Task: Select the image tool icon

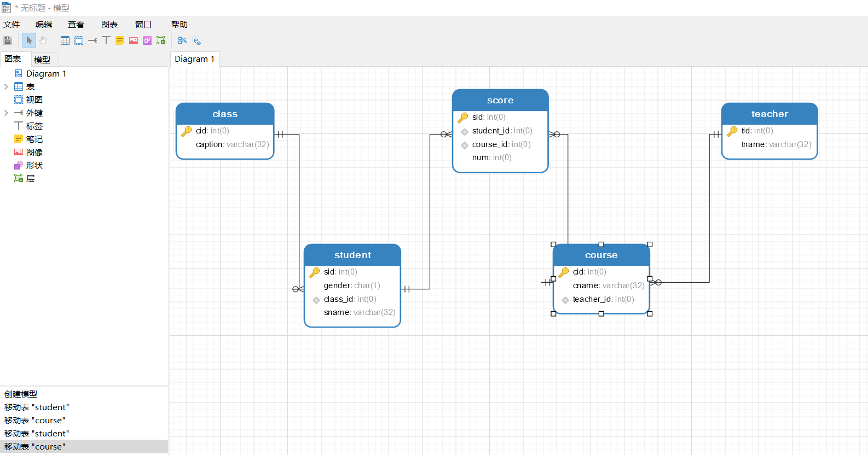Action: point(134,40)
